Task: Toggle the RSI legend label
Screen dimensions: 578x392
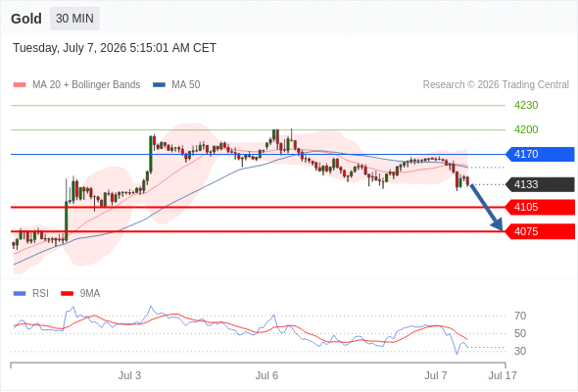Action: (x=40, y=294)
